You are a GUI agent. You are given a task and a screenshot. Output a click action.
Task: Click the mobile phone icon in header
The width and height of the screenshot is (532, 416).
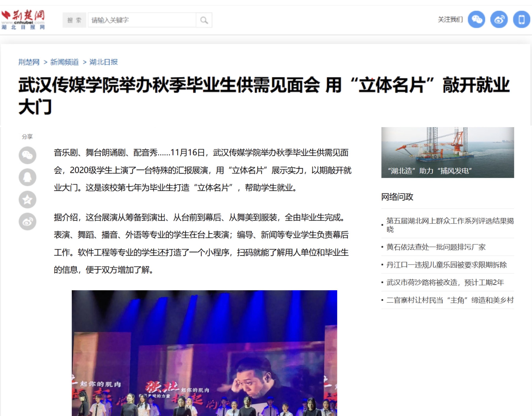coord(521,20)
